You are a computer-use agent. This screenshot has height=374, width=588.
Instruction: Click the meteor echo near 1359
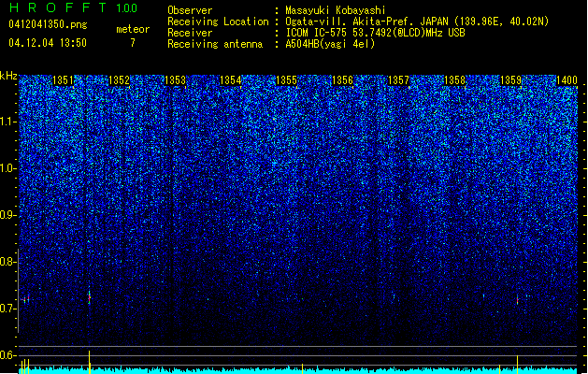click(x=518, y=300)
